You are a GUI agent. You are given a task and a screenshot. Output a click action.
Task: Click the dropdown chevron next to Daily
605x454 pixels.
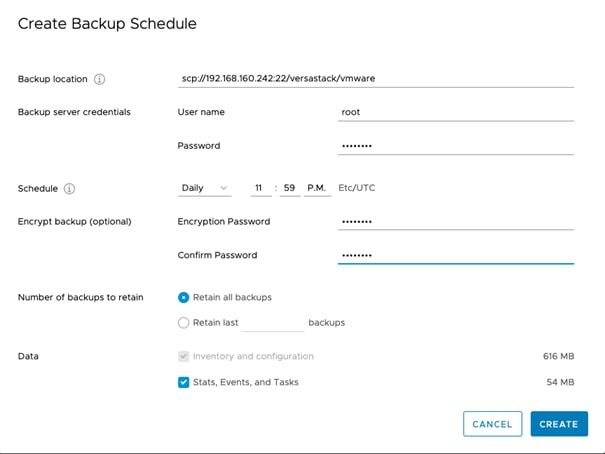(223, 188)
